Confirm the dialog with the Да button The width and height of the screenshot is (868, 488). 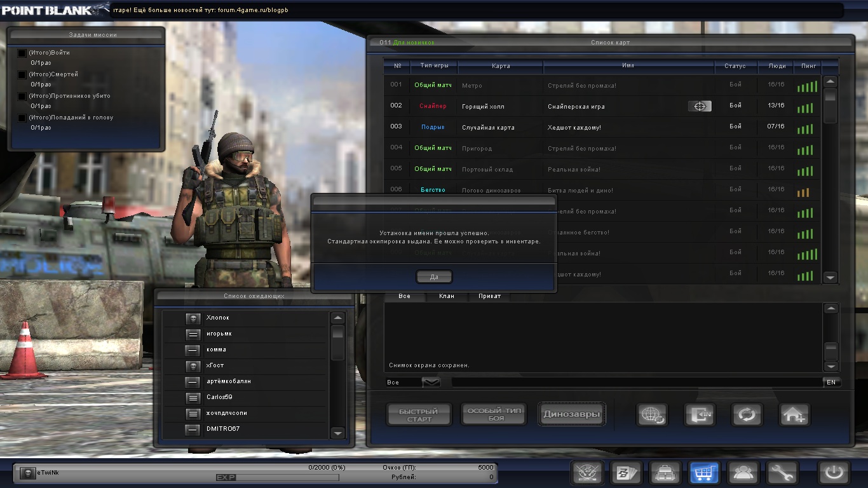coord(434,277)
